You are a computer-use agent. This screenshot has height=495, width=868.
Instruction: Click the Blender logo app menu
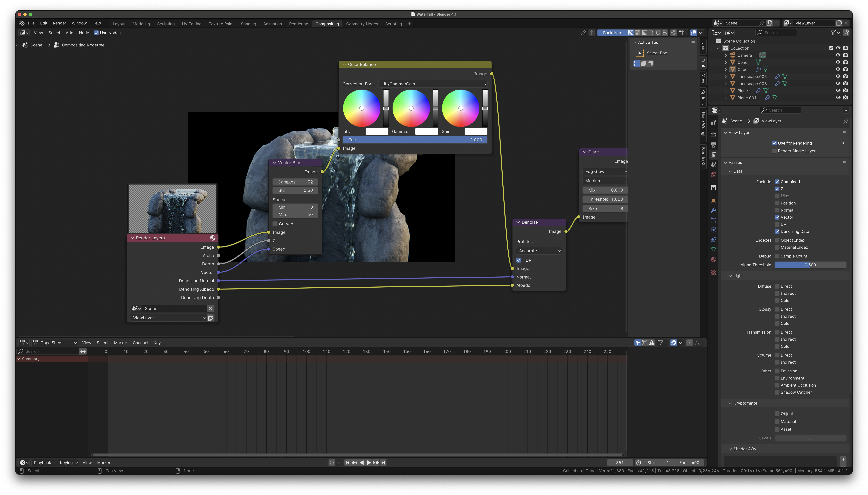pyautogui.click(x=22, y=23)
